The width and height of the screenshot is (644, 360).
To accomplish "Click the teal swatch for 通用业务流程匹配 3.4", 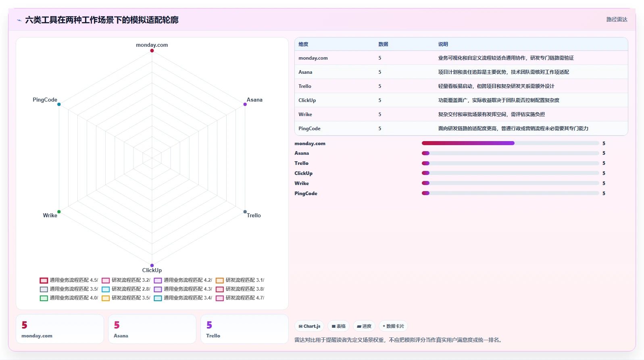I will pos(158,298).
